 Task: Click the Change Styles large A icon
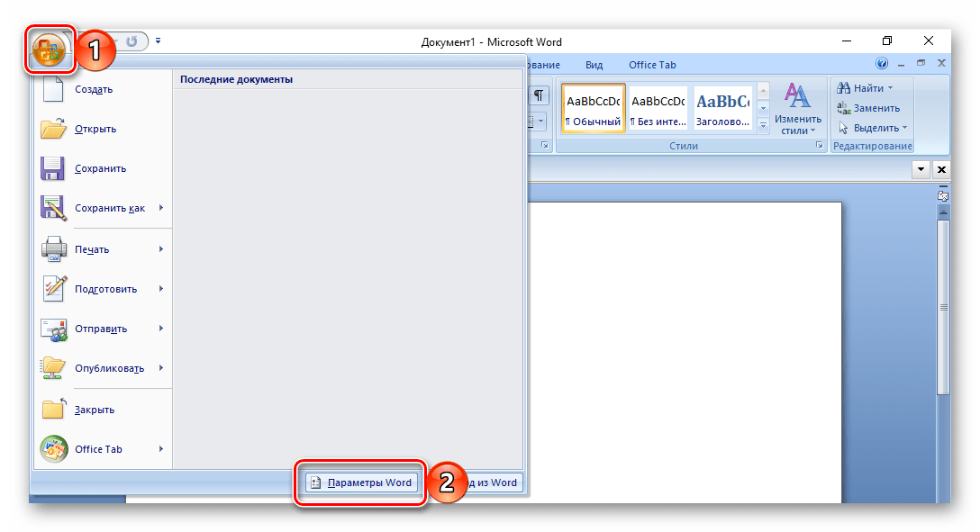coord(797,95)
